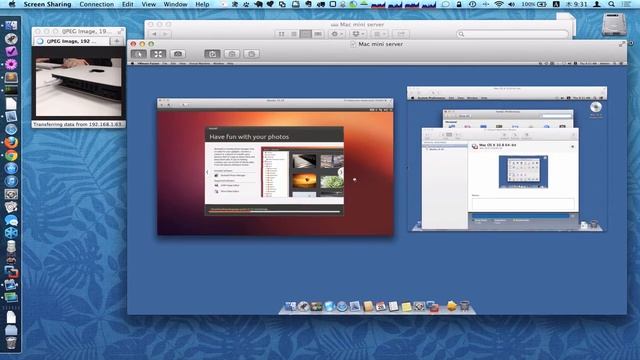Open the purple checkmark app in the Dock
640x360 pixels.
tap(11, 51)
